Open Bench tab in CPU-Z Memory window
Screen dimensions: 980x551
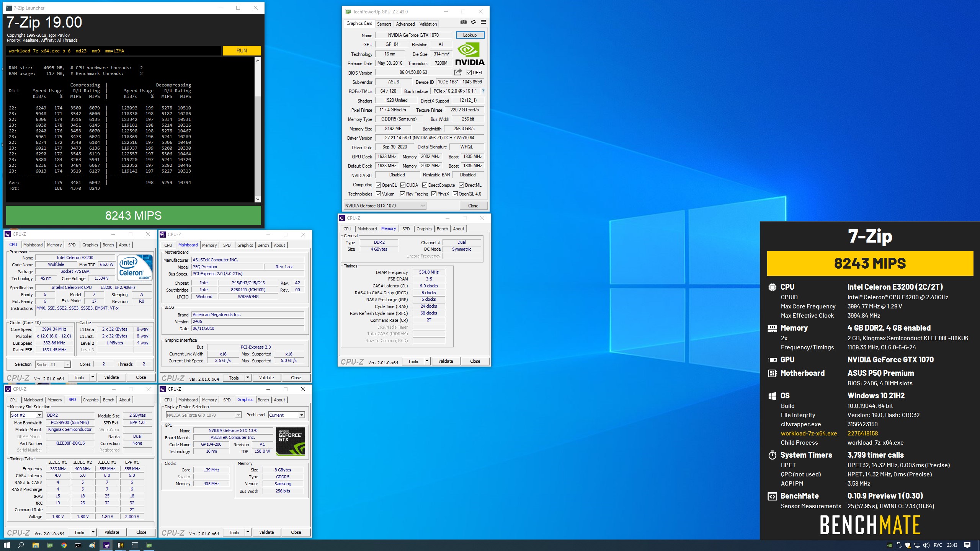coord(442,229)
